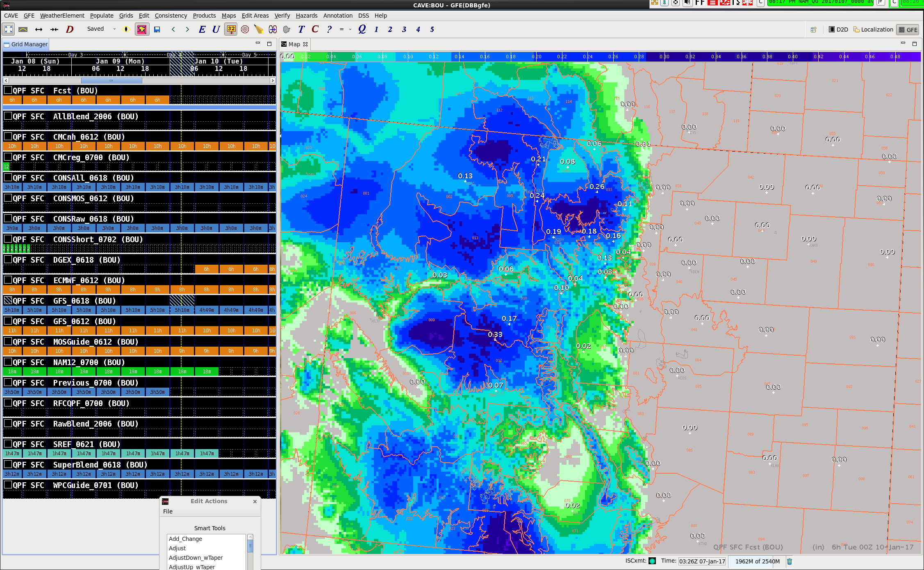
Task: Open the CAVE menu
Action: [x=11, y=16]
